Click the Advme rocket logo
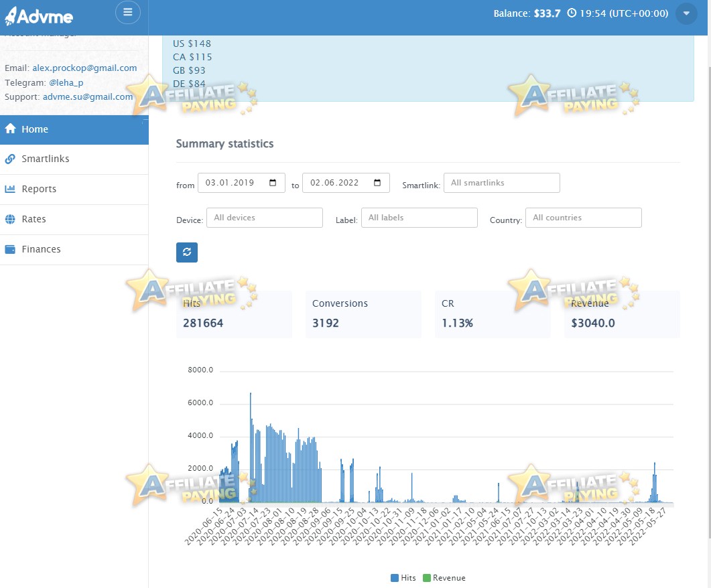 (39, 16)
